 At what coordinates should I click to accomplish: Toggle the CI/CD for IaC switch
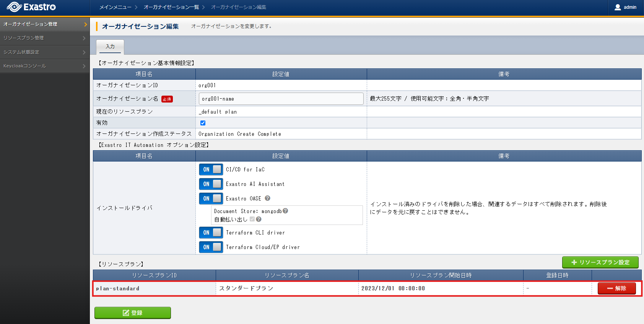click(x=211, y=169)
